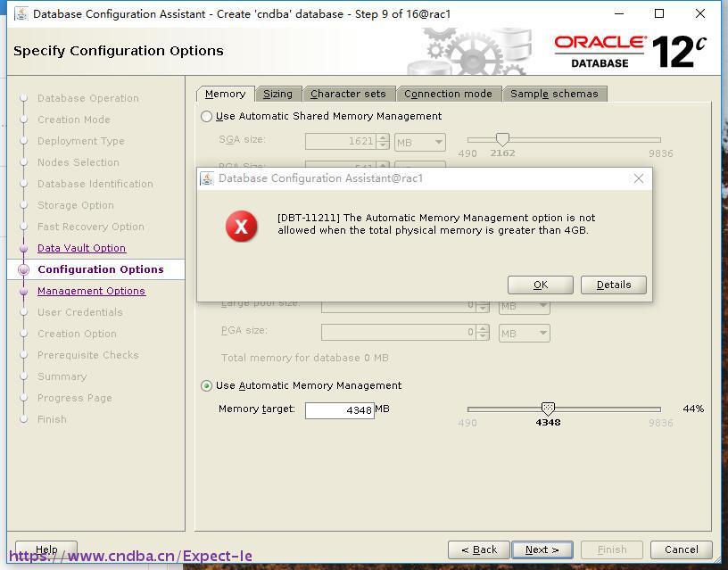Image resolution: width=728 pixels, height=570 pixels.
Task: Go back with the < Back button
Action: point(479,550)
